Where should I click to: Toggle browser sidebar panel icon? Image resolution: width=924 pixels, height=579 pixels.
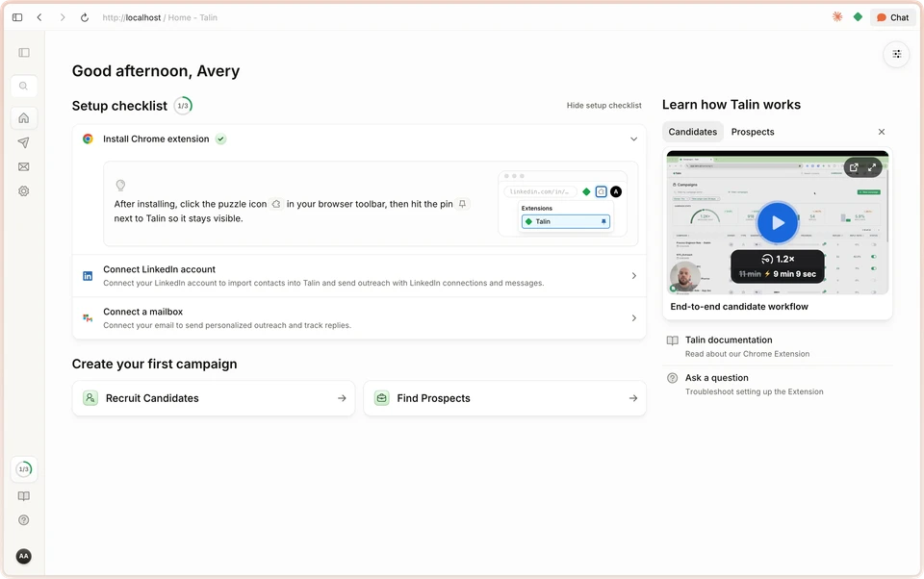tap(17, 17)
